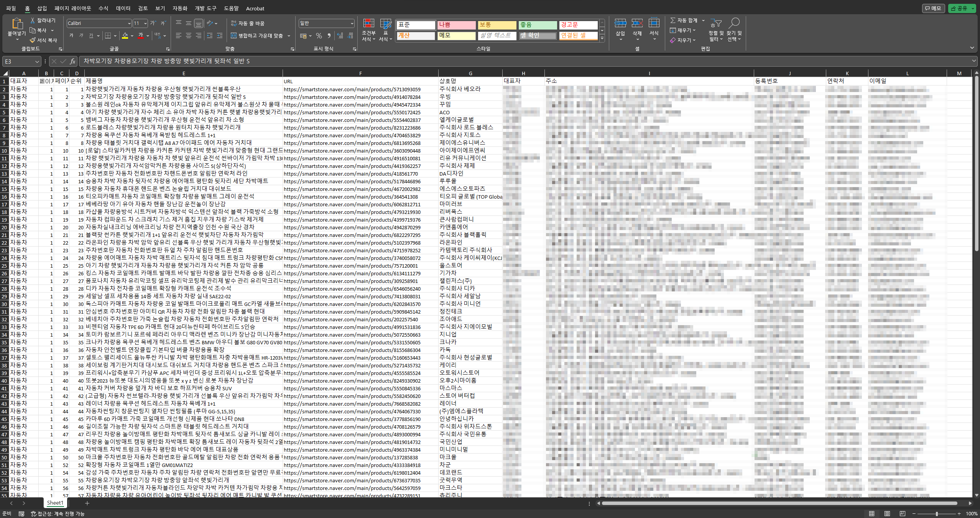Click the Increase Indent icon
980x518 pixels.
[220, 36]
